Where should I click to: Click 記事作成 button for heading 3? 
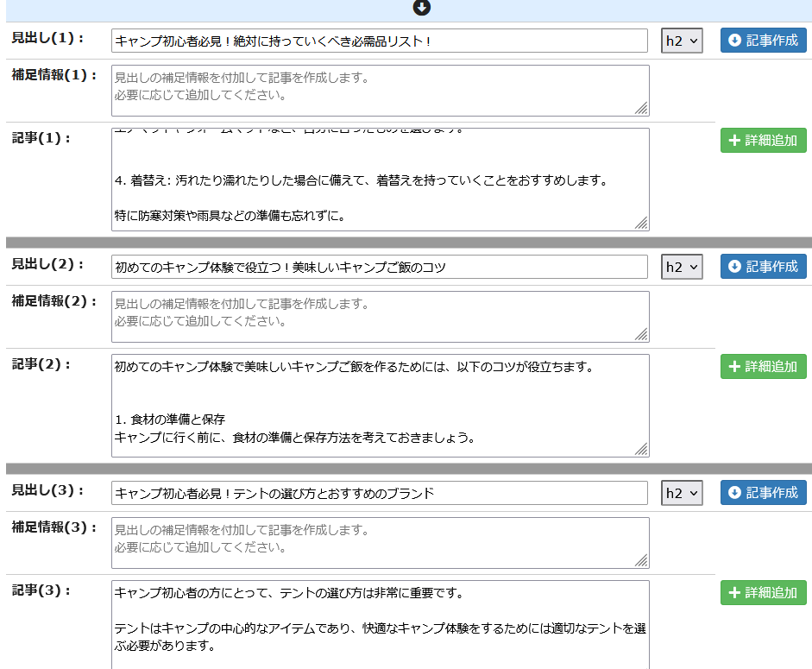click(763, 493)
